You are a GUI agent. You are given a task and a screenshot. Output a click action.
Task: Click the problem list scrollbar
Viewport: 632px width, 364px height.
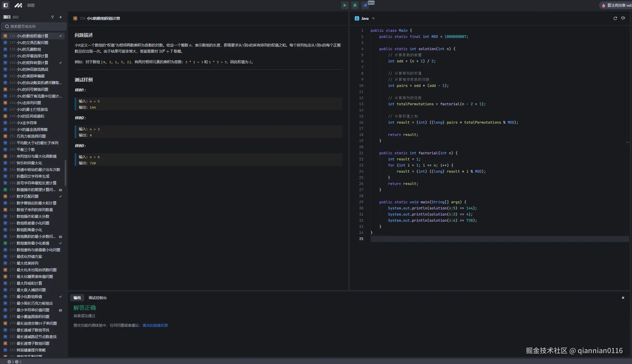(65, 173)
